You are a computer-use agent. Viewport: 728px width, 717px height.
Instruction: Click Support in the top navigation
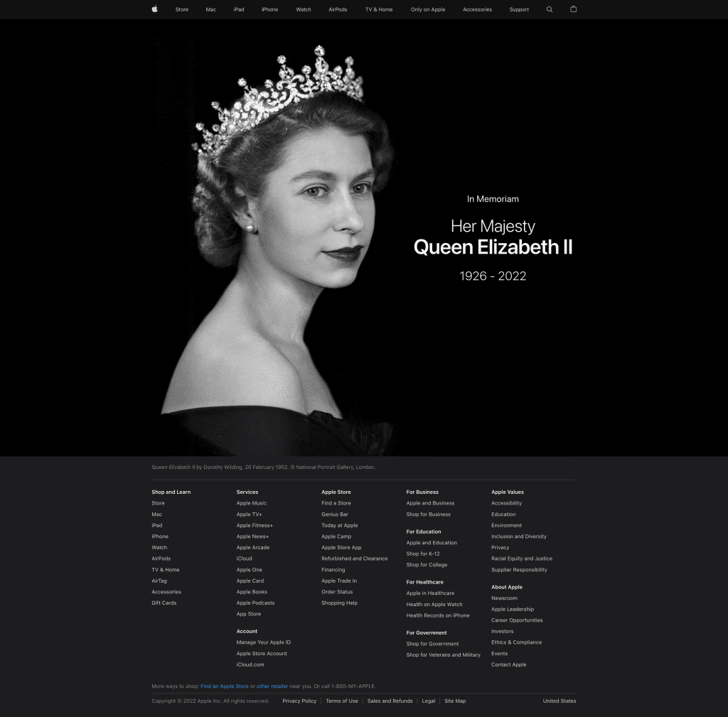pos(519,10)
